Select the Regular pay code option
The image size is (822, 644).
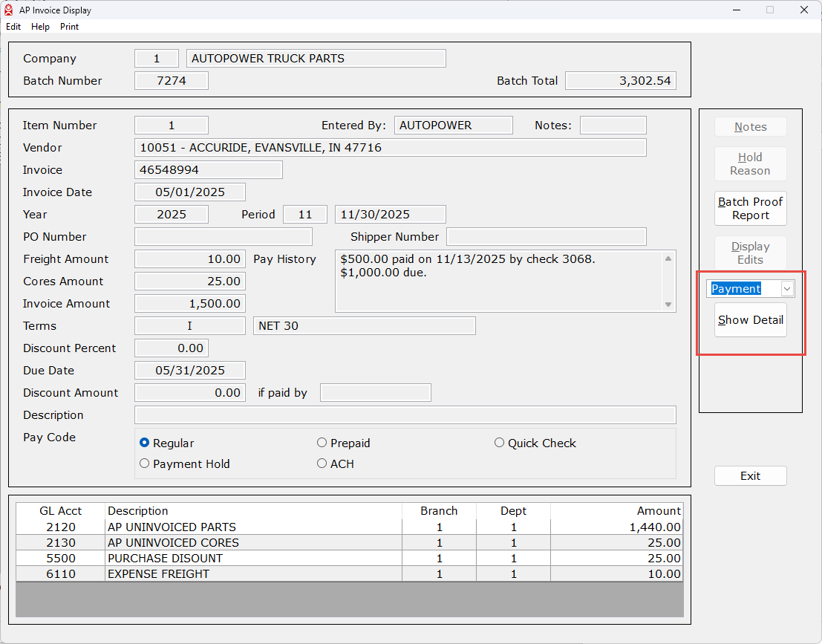pyautogui.click(x=145, y=443)
